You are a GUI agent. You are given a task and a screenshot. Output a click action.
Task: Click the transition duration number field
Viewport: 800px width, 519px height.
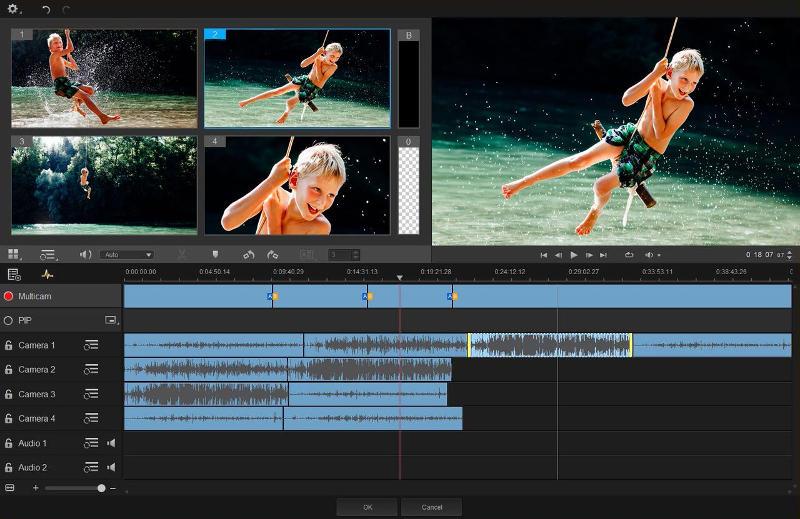340,254
